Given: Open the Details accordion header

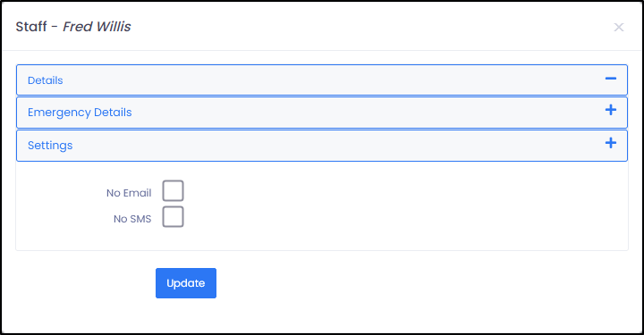Looking at the screenshot, I should tap(322, 80).
